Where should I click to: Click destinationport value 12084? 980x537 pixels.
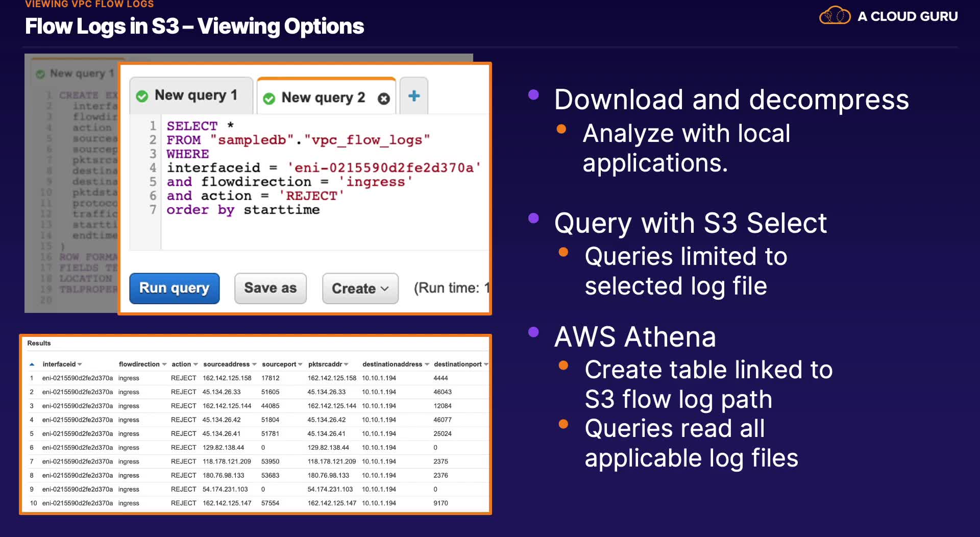pos(443,406)
